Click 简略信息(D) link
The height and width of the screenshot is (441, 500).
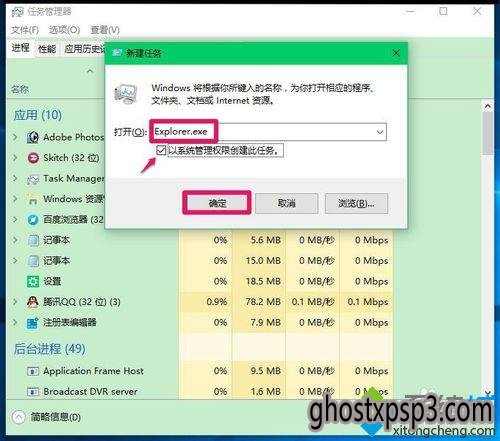56,417
